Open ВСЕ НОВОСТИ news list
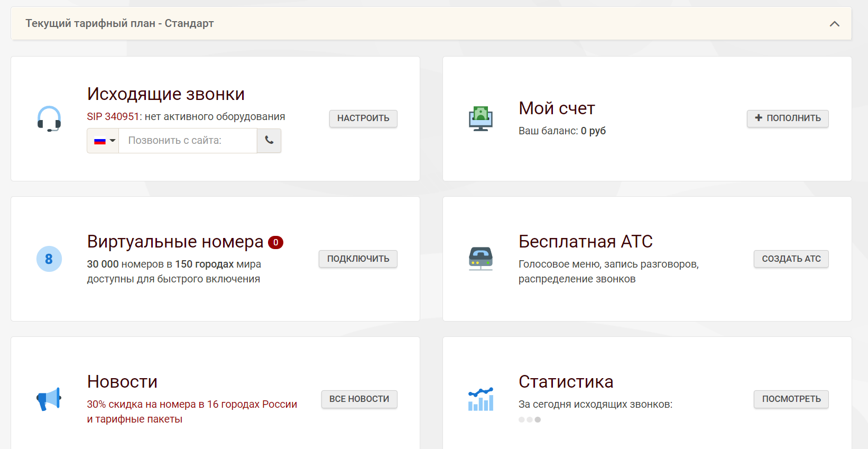The width and height of the screenshot is (868, 449). click(359, 399)
